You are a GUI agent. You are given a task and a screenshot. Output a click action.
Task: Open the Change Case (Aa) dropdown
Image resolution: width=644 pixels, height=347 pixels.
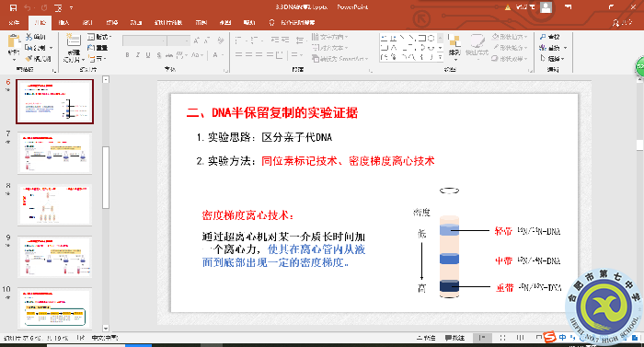[197, 55]
